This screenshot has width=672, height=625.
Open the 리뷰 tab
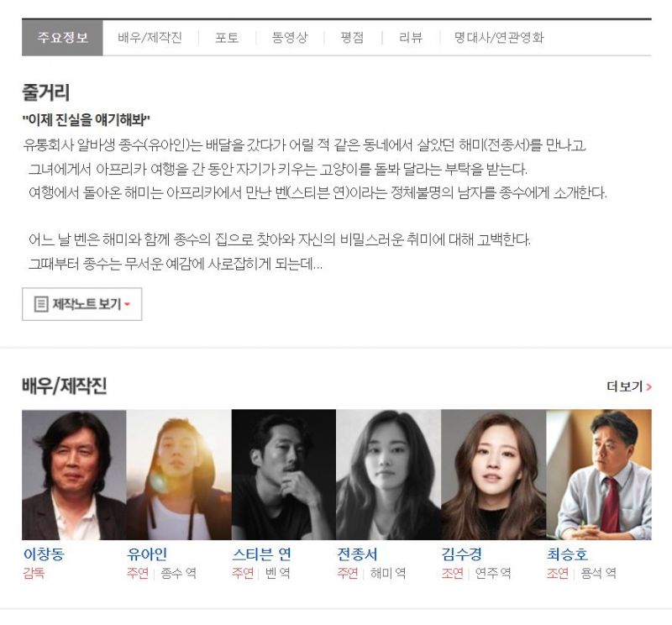pyautogui.click(x=411, y=38)
